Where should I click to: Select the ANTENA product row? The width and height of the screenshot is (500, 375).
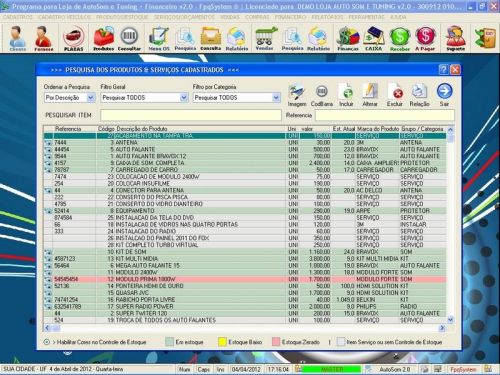click(245, 142)
